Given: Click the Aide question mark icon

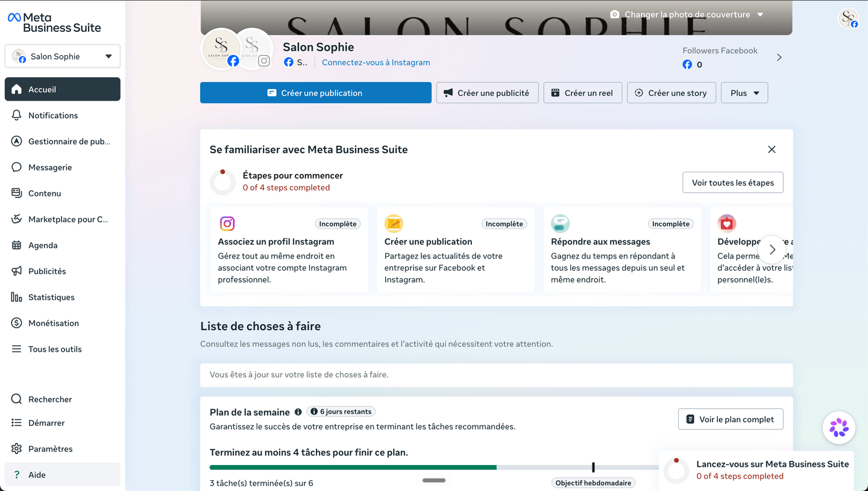Looking at the screenshot, I should [x=17, y=475].
